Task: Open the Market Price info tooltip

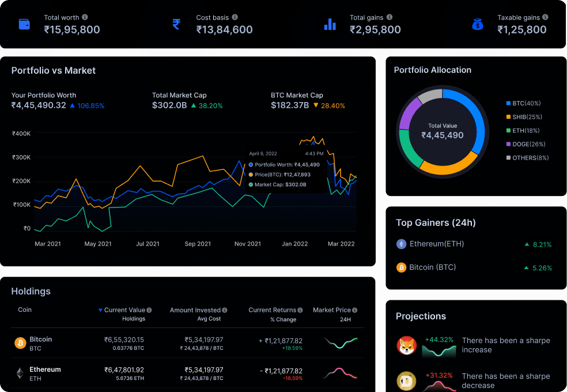Action: (x=354, y=310)
